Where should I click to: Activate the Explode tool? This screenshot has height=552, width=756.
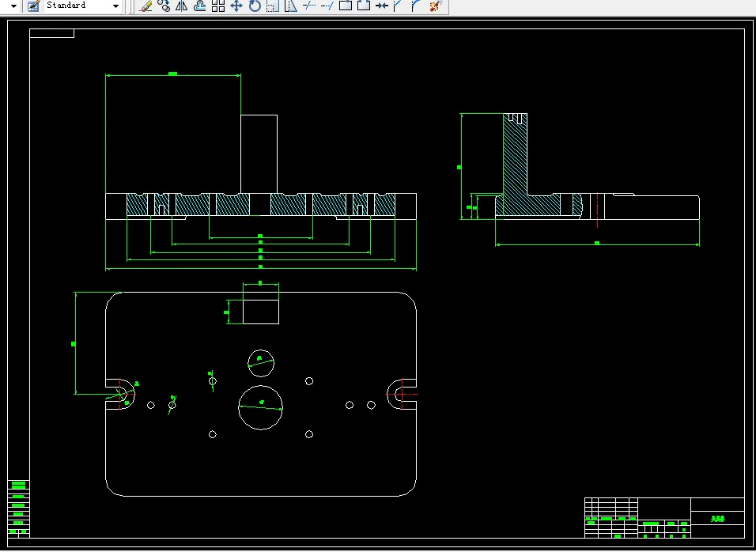tap(436, 6)
